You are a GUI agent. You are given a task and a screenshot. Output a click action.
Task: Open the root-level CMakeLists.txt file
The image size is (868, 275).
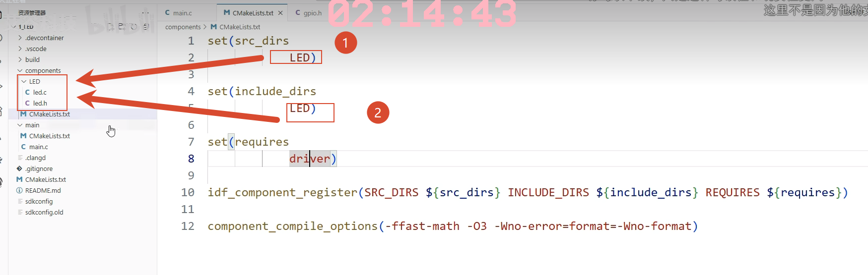tap(46, 179)
